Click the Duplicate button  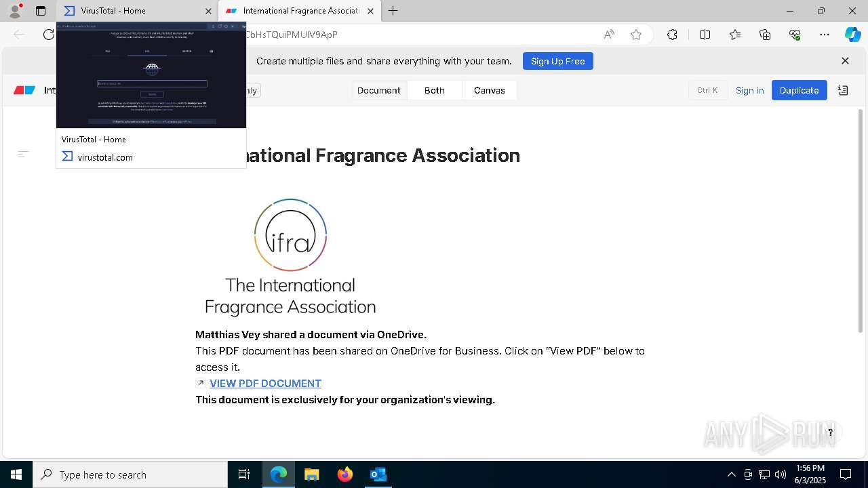pyautogui.click(x=799, y=90)
